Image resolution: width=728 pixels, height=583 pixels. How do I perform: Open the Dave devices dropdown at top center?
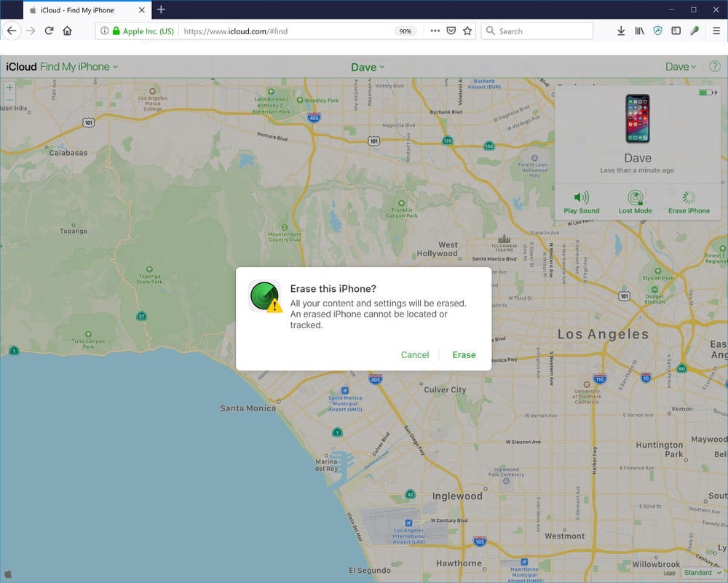pyautogui.click(x=368, y=67)
